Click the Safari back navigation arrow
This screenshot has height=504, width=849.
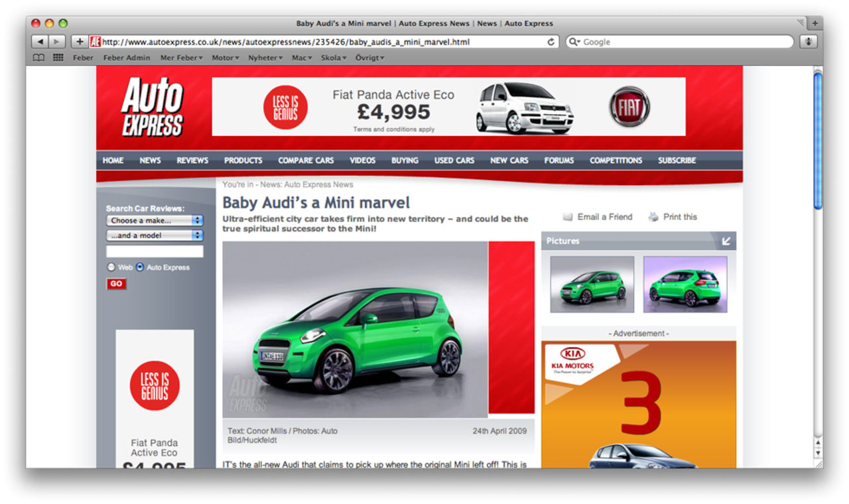[x=40, y=42]
